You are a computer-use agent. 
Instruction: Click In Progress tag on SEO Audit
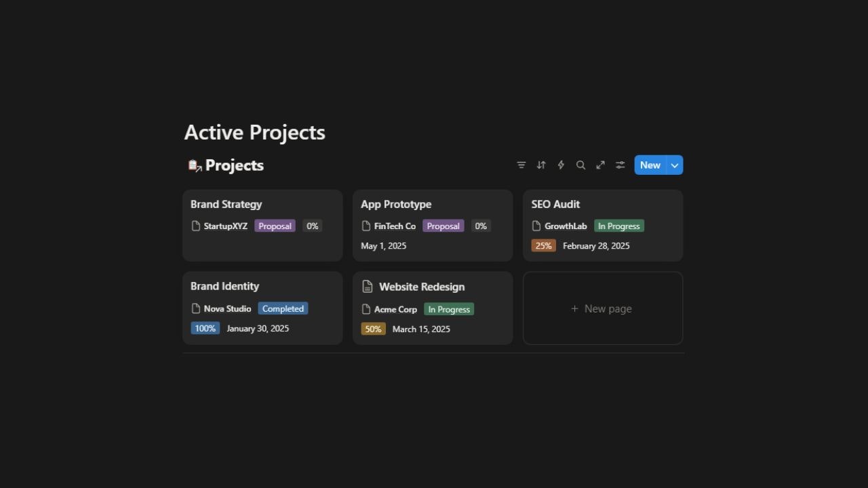[619, 226]
